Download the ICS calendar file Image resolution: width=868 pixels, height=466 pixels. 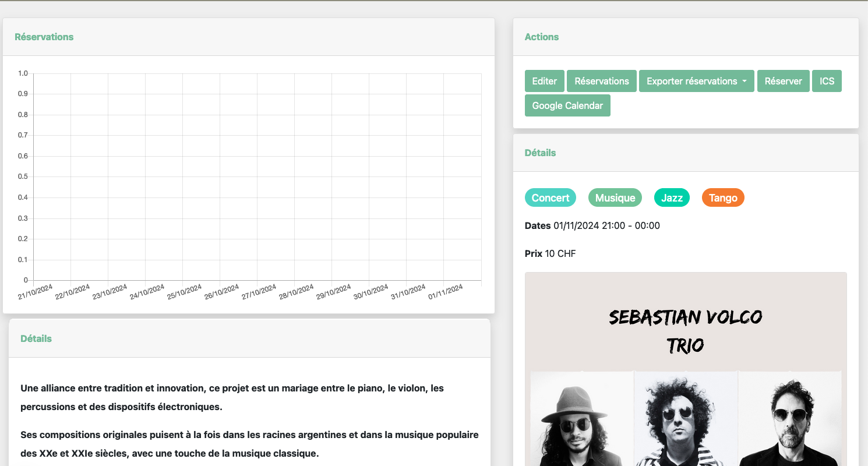tap(827, 81)
